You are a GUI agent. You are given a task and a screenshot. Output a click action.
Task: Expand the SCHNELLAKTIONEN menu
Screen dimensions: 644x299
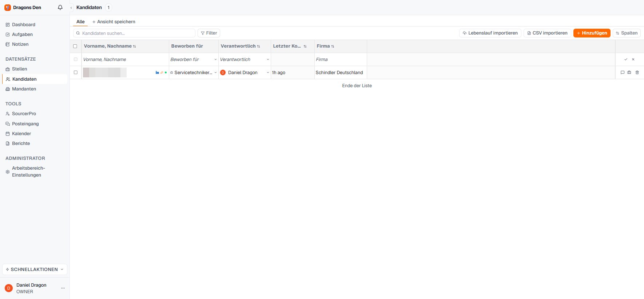pyautogui.click(x=35, y=269)
